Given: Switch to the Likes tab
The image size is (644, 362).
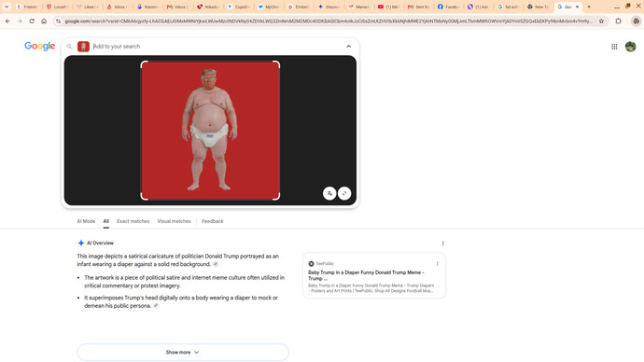Looking at the screenshot, I should point(88,7).
